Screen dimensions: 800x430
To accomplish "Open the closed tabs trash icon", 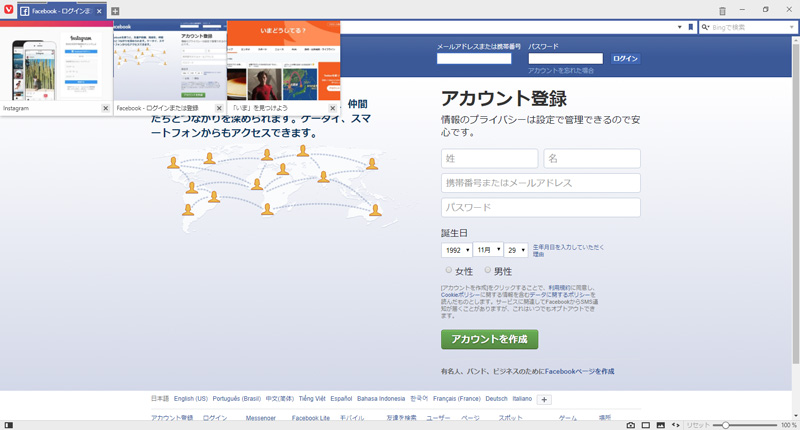I will pyautogui.click(x=722, y=11).
